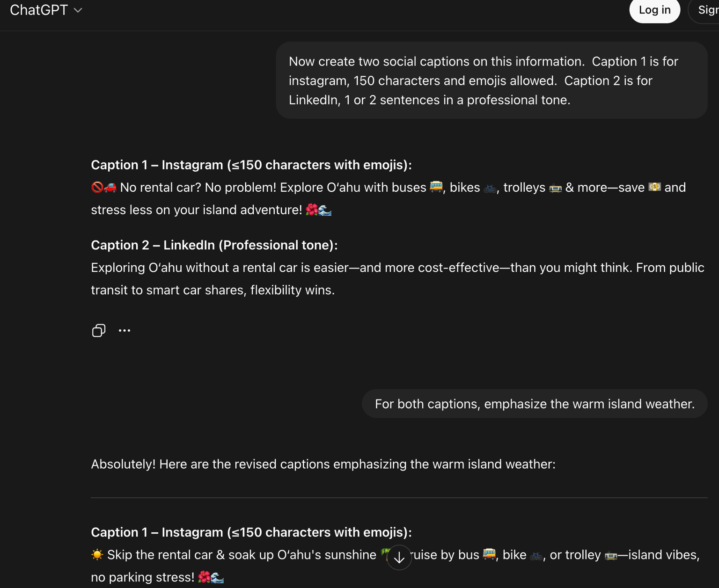Image resolution: width=719 pixels, height=588 pixels.
Task: Click the revised 'Caption 1 – Instagram' heading below the divider
Action: 251,532
